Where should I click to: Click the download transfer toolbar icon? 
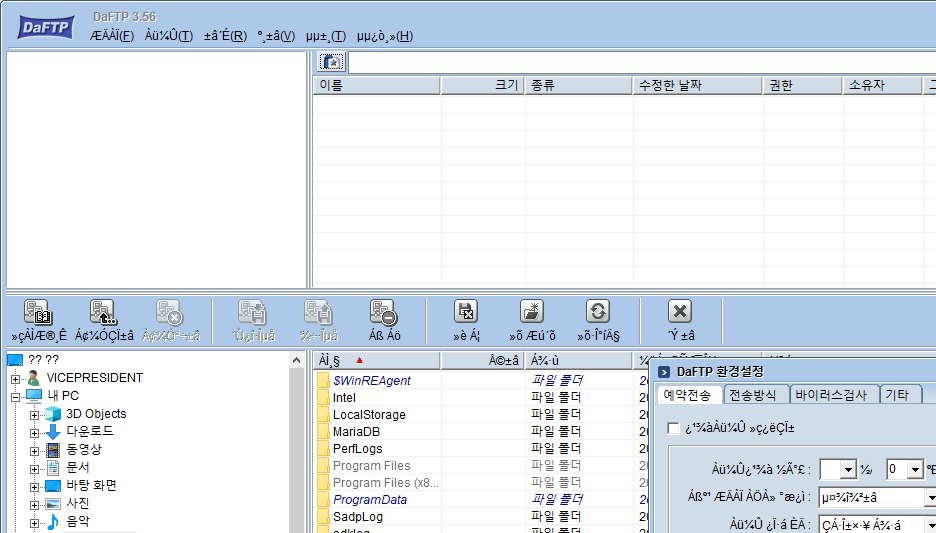[253, 312]
